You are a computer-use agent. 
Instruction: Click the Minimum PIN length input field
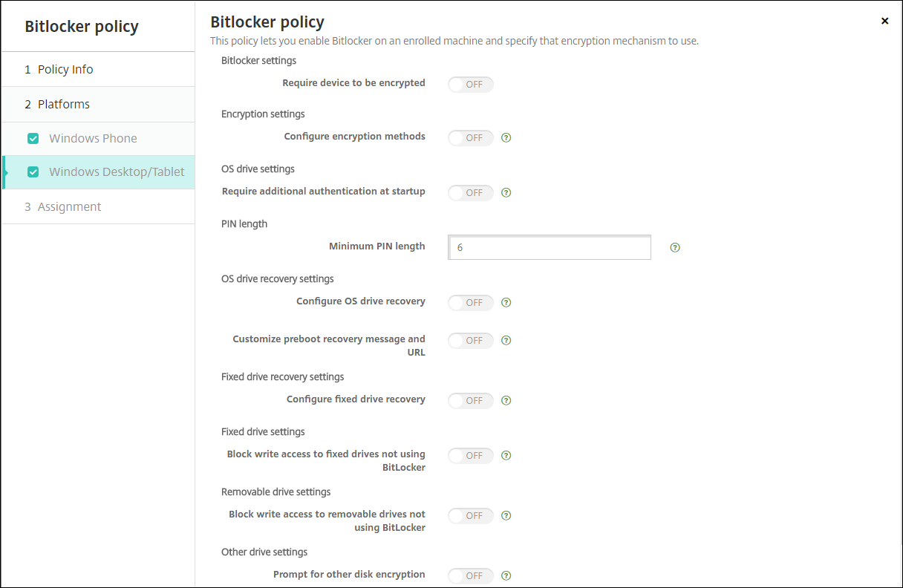pyautogui.click(x=550, y=247)
